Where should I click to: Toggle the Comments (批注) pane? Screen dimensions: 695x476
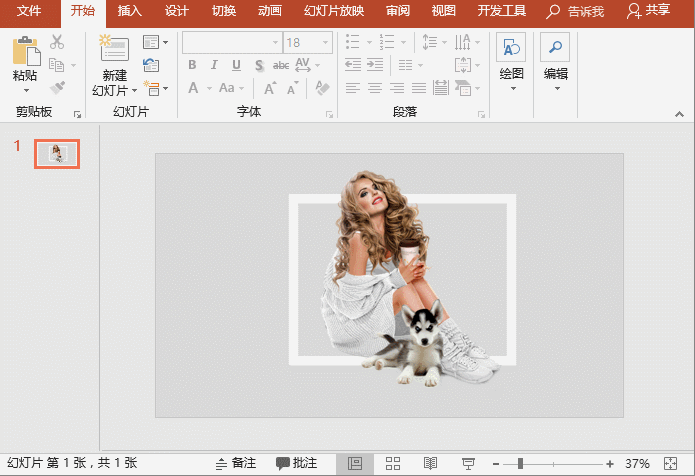[296, 463]
